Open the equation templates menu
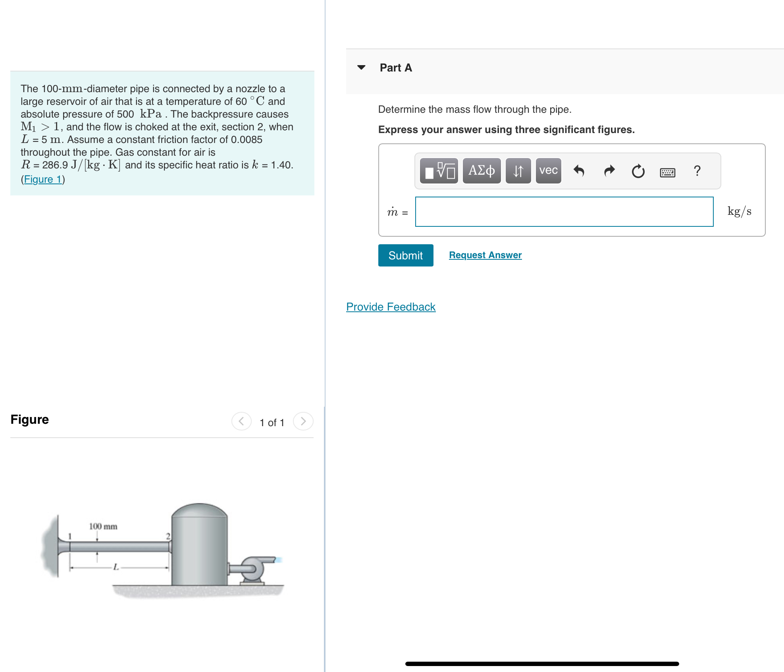The width and height of the screenshot is (784, 672). pyautogui.click(x=438, y=170)
